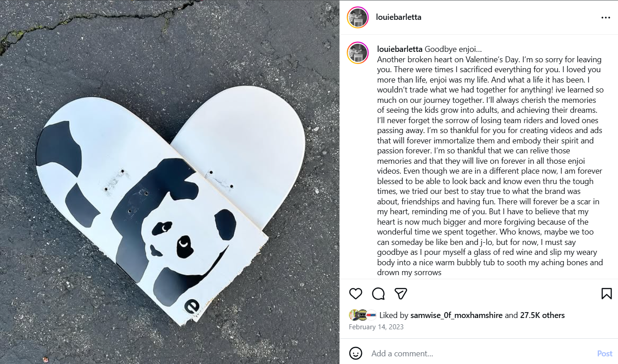The width and height of the screenshot is (618, 364).
Task: Click bold louiebarletta username in caption
Action: pyautogui.click(x=400, y=49)
